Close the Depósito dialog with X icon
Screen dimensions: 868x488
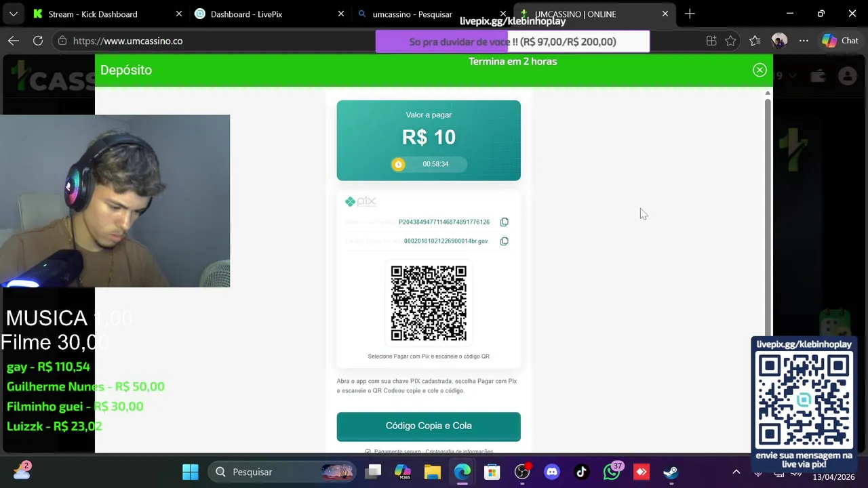coord(759,70)
